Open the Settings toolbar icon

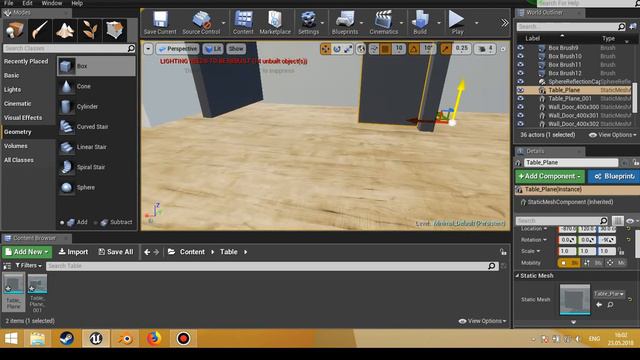[308, 23]
